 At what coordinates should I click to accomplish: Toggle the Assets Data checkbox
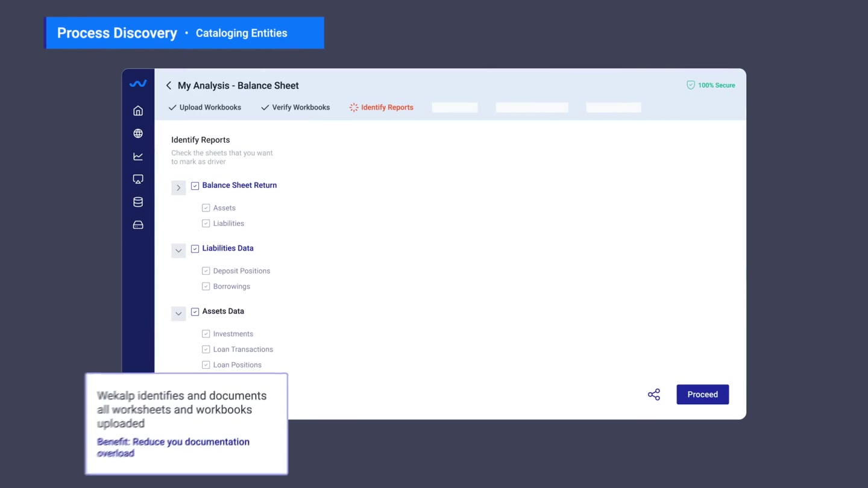tap(195, 312)
